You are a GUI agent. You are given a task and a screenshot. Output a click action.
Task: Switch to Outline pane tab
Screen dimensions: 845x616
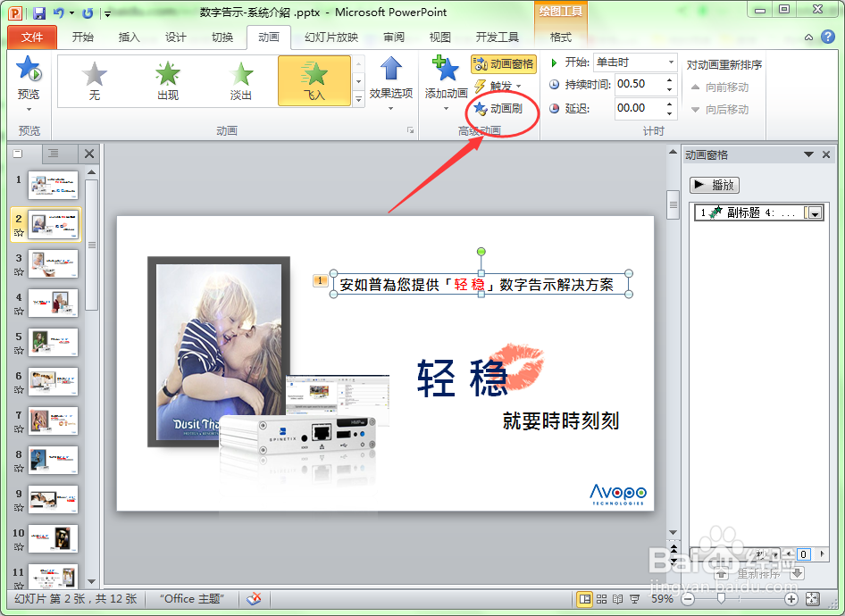pos(54,154)
